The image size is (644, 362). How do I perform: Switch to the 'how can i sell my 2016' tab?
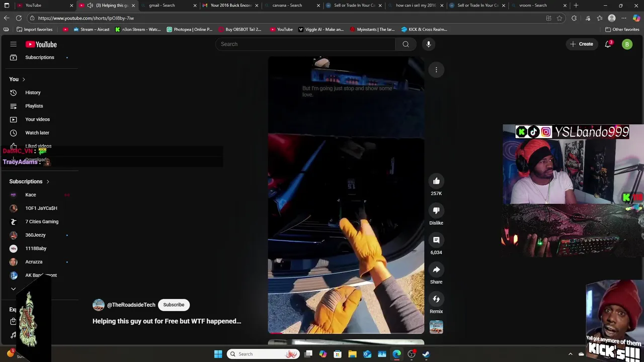(415, 6)
